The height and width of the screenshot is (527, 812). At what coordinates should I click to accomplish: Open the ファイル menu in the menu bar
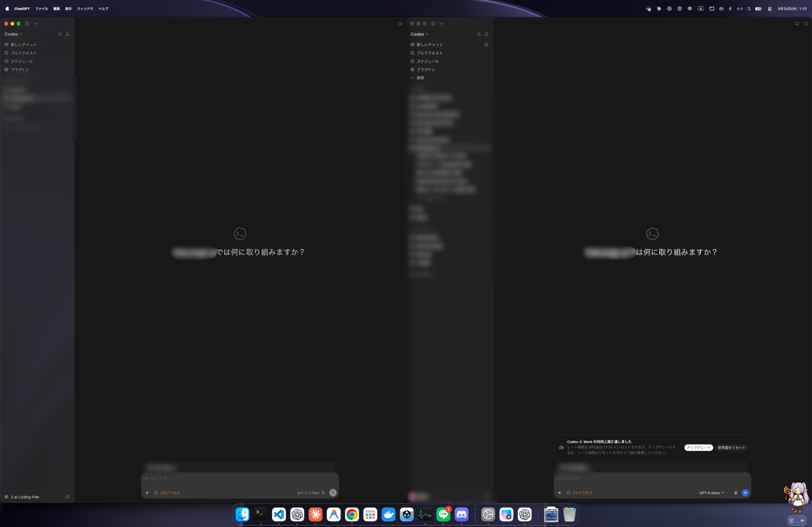pos(42,9)
